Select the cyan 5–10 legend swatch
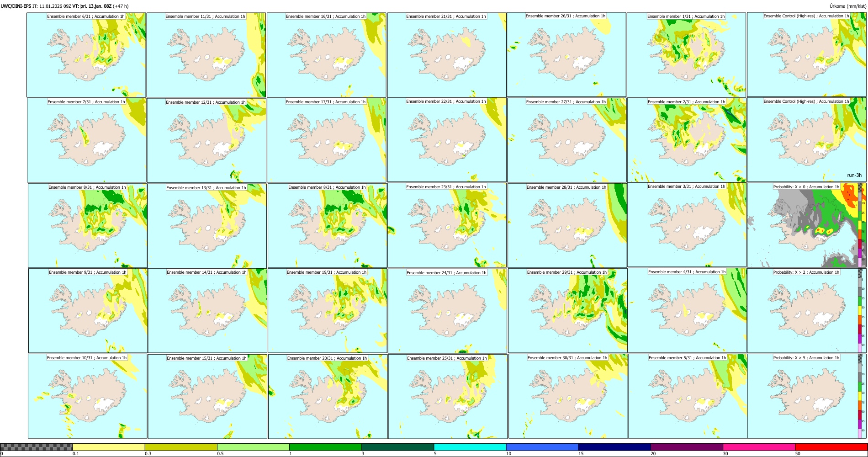This screenshot has width=868, height=457. [470, 447]
